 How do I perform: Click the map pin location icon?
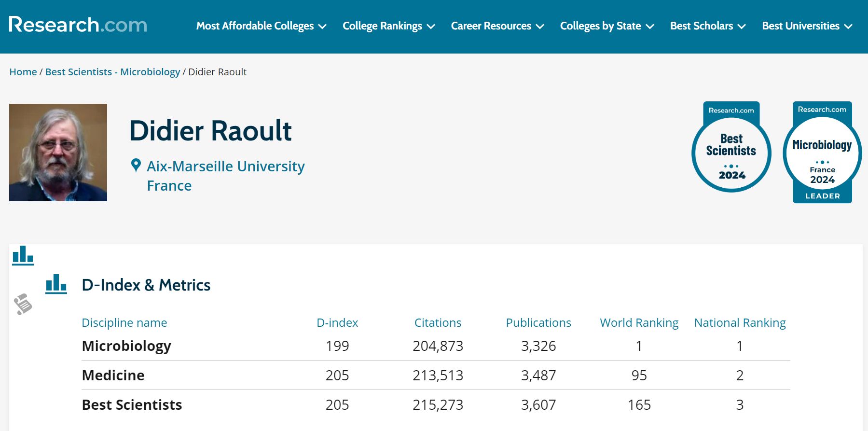[x=136, y=166]
